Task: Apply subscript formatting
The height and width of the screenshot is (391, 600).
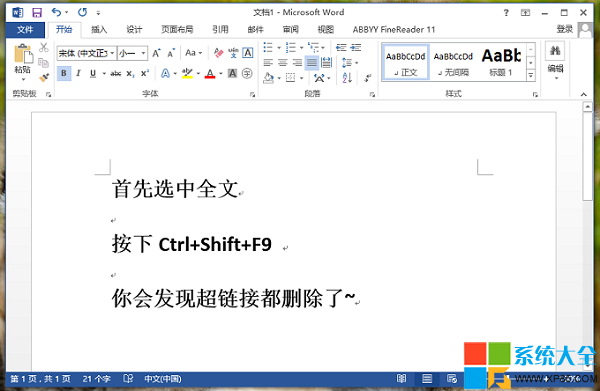Action: (x=130, y=73)
